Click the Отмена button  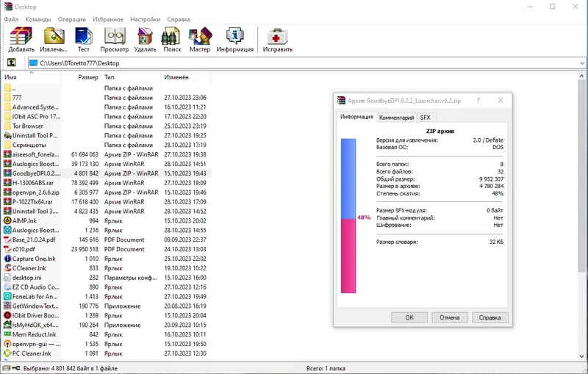coord(449,317)
